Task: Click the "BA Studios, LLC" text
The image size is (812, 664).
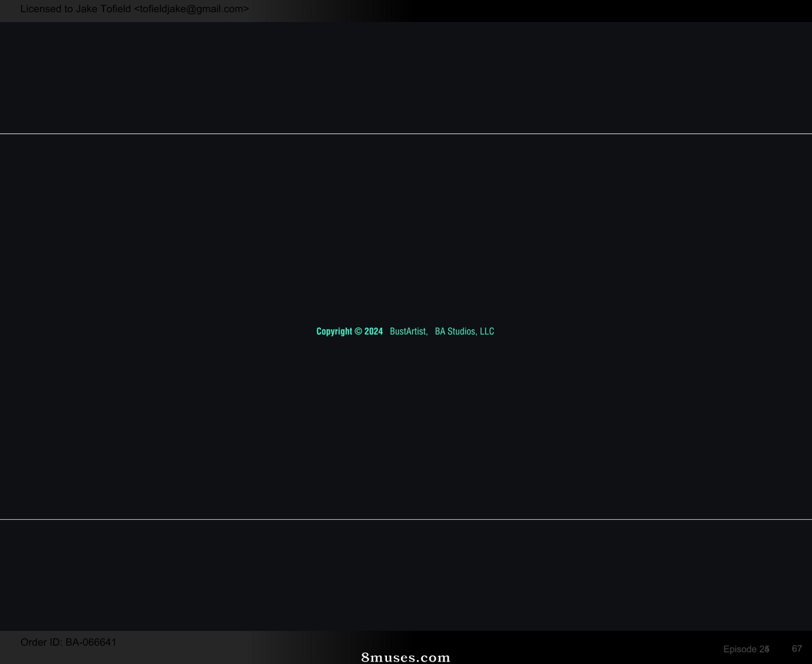Action: [464, 331]
